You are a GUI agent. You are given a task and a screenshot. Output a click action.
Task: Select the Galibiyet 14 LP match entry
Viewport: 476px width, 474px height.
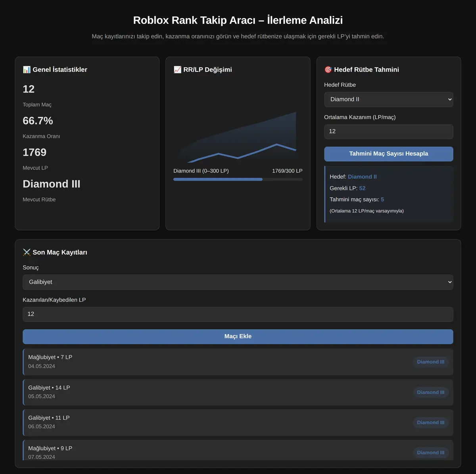tap(238, 392)
